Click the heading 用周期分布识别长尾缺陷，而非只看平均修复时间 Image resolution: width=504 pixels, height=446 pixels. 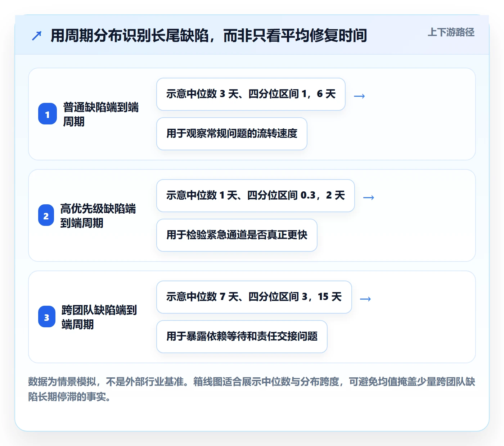coord(209,36)
